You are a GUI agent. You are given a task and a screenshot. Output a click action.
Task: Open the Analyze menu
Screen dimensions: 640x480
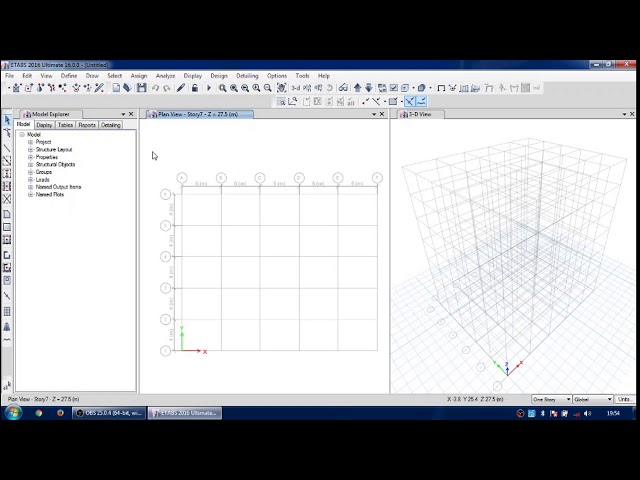point(165,76)
